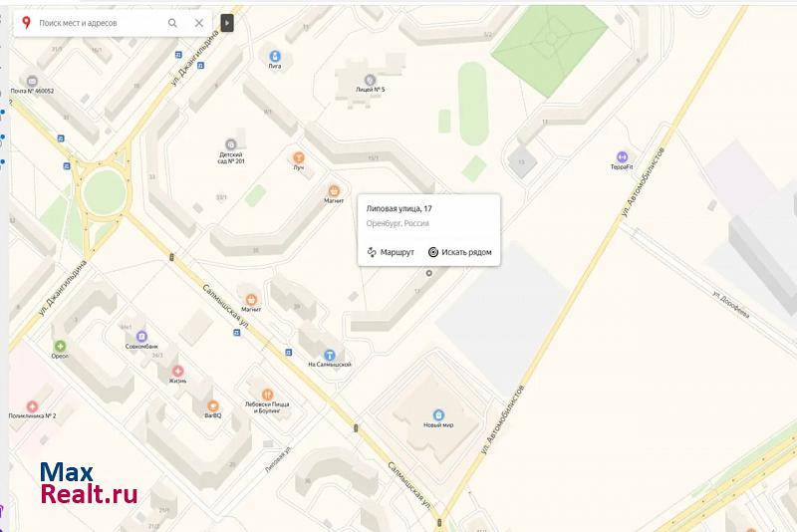Open the Лига marker icon

click(275, 56)
